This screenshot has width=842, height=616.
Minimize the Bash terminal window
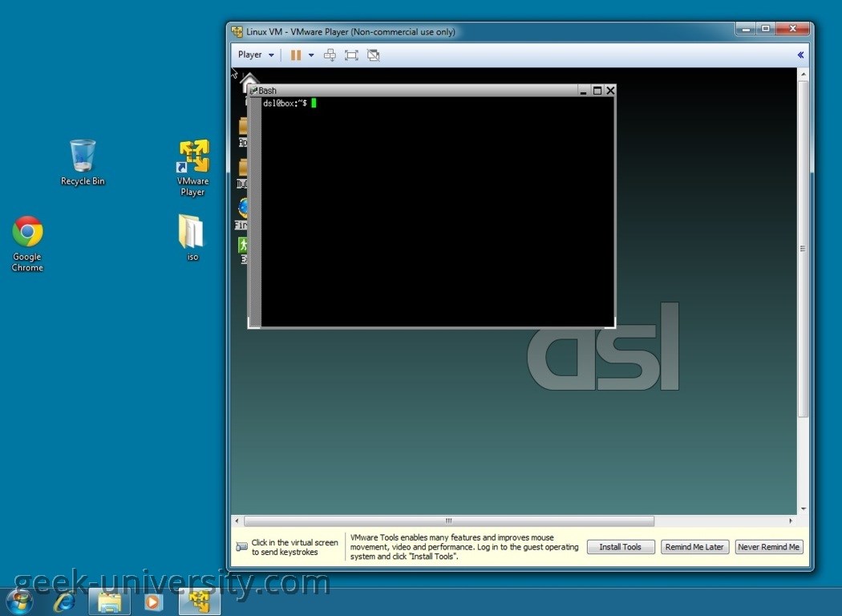click(583, 91)
